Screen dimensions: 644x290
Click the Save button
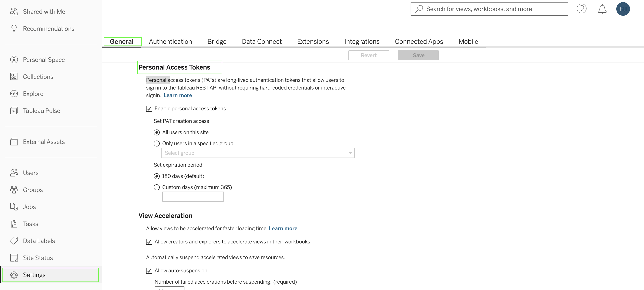pyautogui.click(x=418, y=55)
